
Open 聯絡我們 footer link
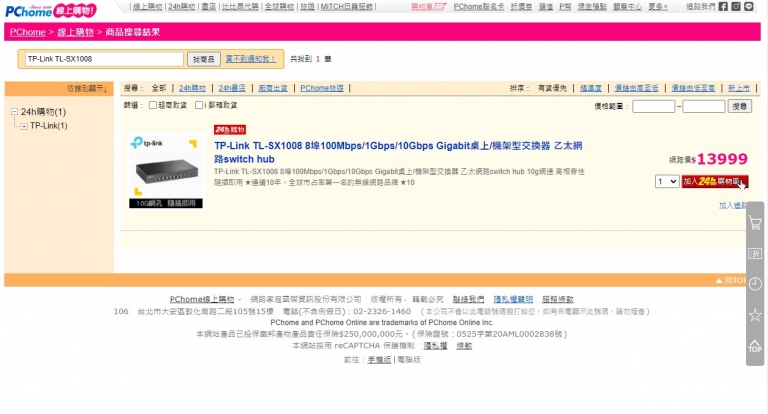coord(468,299)
